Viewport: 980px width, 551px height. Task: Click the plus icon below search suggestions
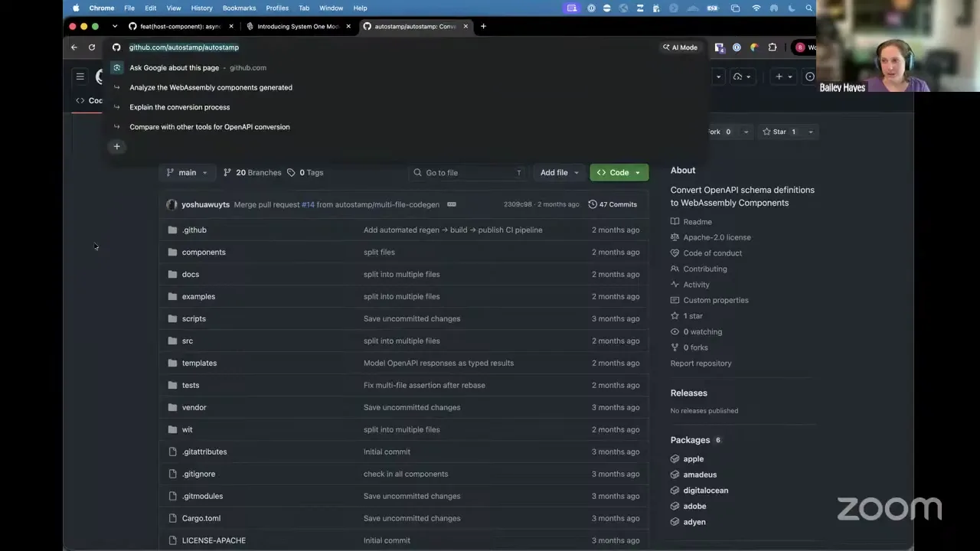point(117,146)
